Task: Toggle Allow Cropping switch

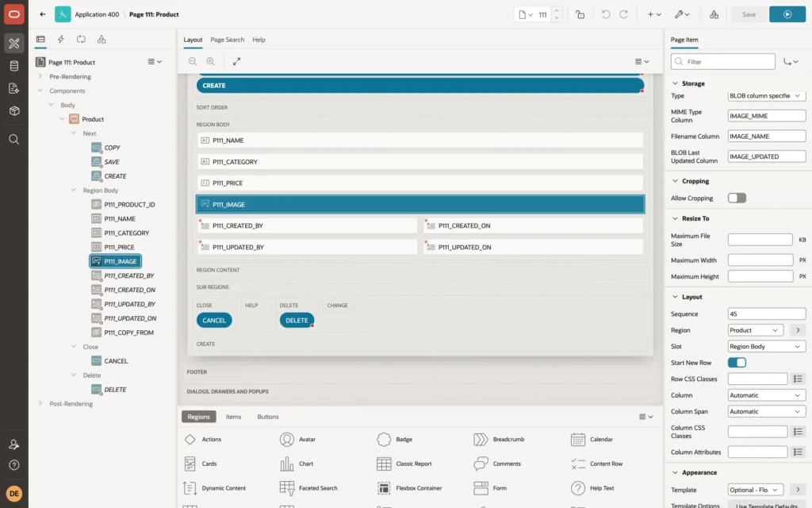Action: click(x=737, y=198)
